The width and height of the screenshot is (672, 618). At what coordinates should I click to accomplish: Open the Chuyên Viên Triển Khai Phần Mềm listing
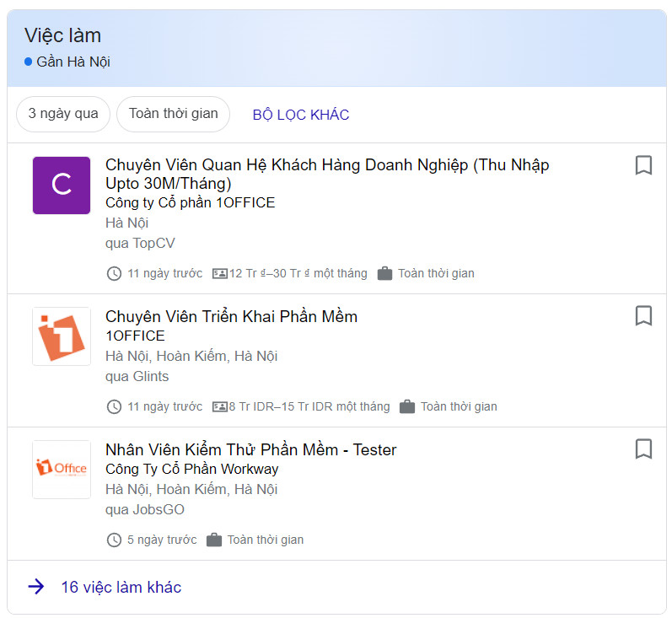click(x=231, y=316)
